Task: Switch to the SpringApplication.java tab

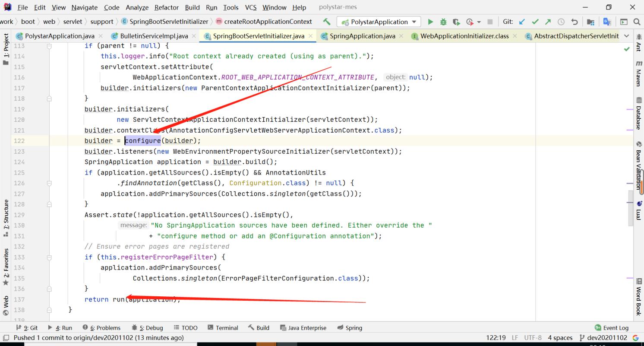Action: tap(363, 36)
